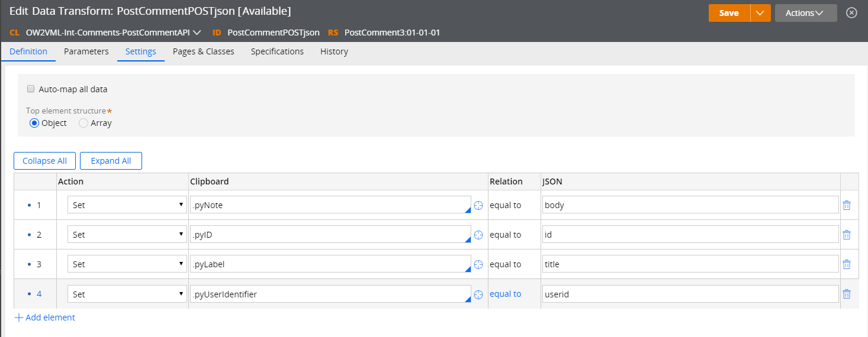Image resolution: width=868 pixels, height=337 pixels.
Task: Click the target icon beside .pyLabel
Action: click(x=478, y=264)
